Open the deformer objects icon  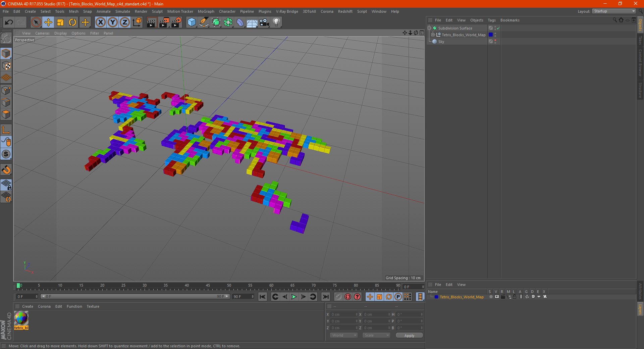click(240, 22)
